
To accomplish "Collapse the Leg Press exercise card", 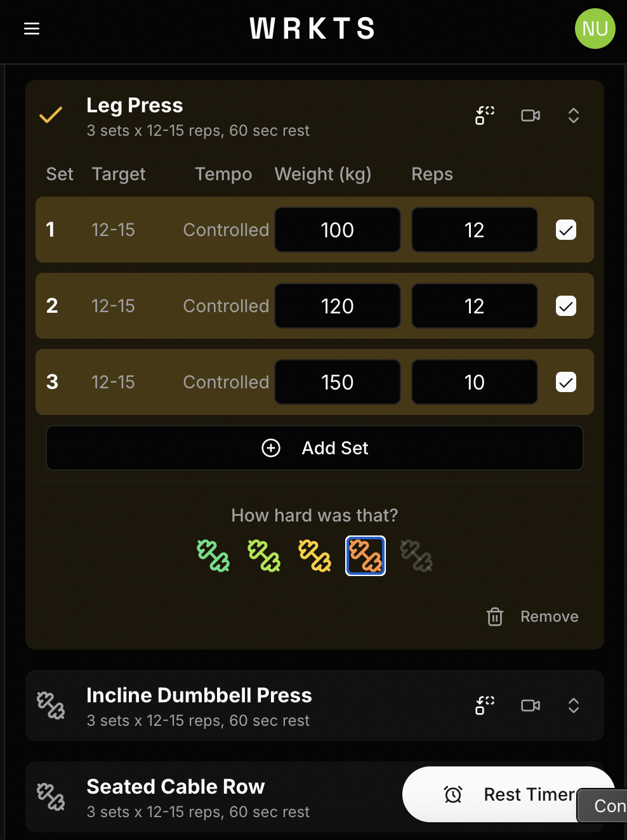I will (573, 115).
